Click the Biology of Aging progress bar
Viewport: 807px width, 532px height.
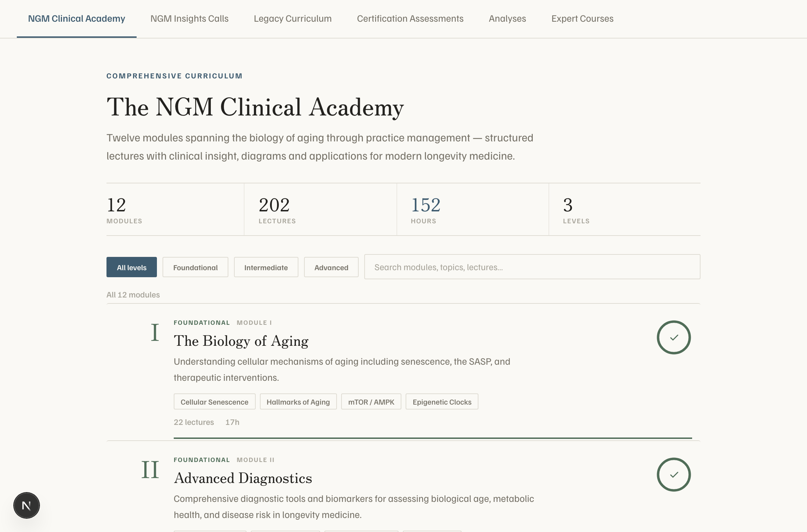click(433, 438)
